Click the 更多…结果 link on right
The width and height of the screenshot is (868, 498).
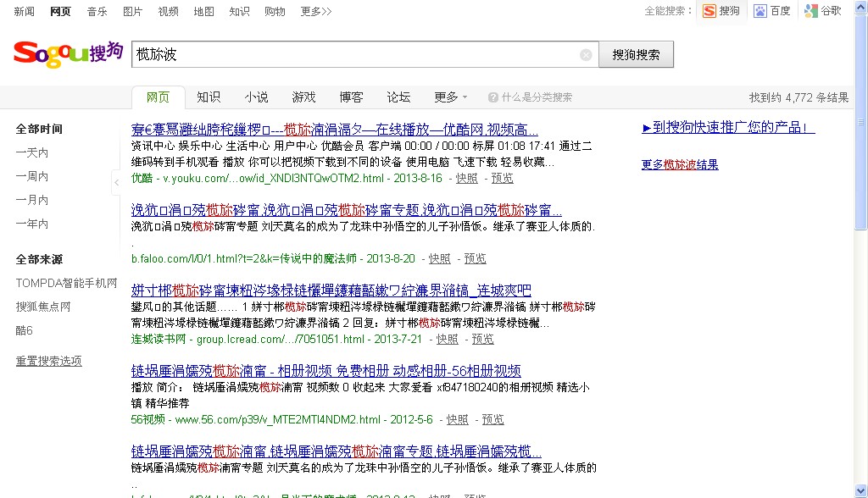click(680, 164)
